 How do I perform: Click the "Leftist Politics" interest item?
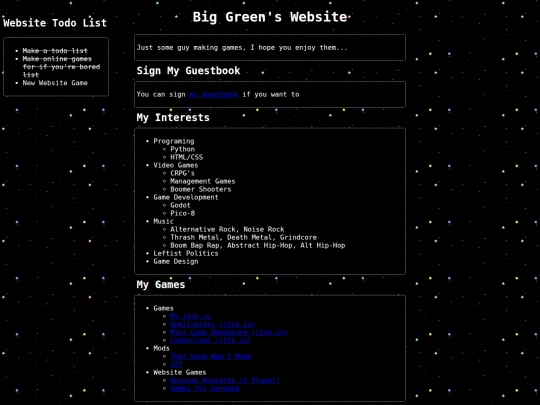pyautogui.click(x=186, y=253)
